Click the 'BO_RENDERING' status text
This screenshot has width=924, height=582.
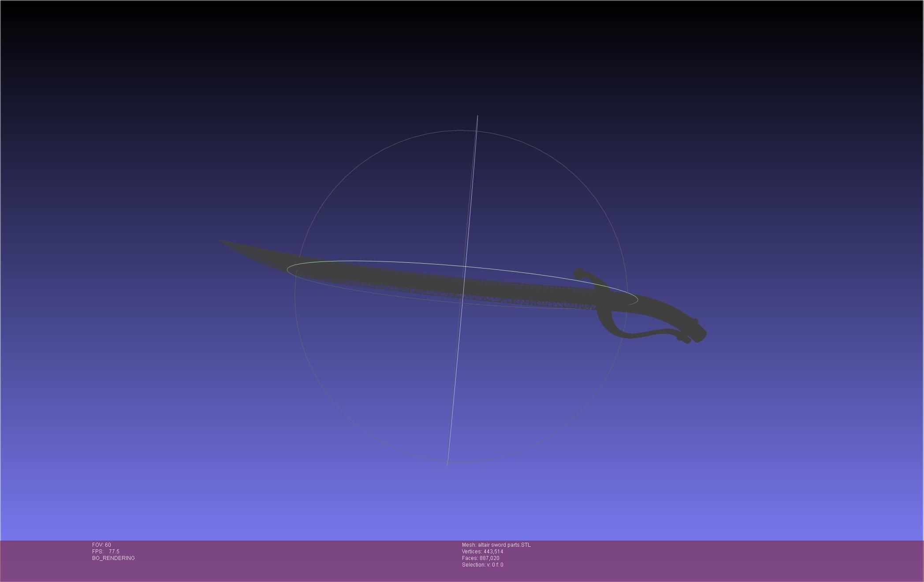tap(113, 558)
